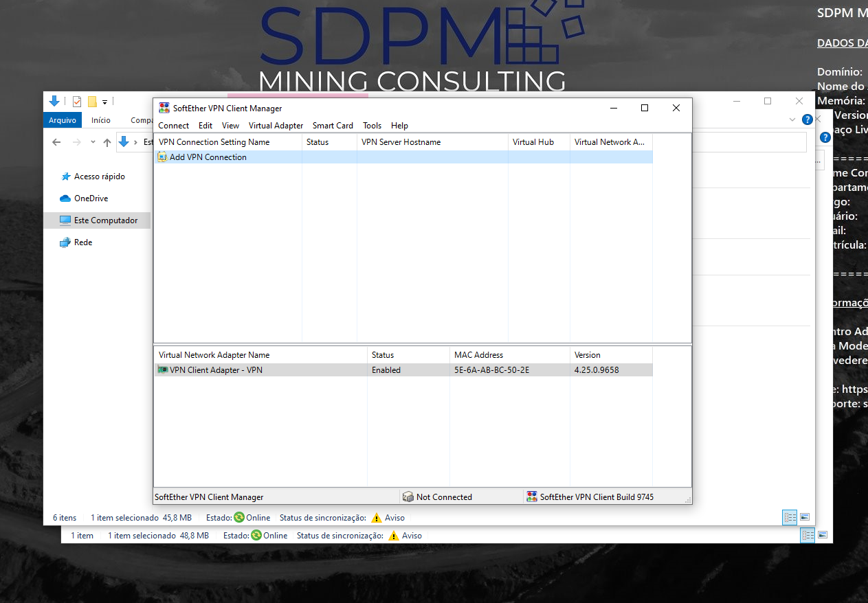Image resolution: width=868 pixels, height=603 pixels.
Task: Open the Virtual Adapter menu
Action: pyautogui.click(x=276, y=126)
